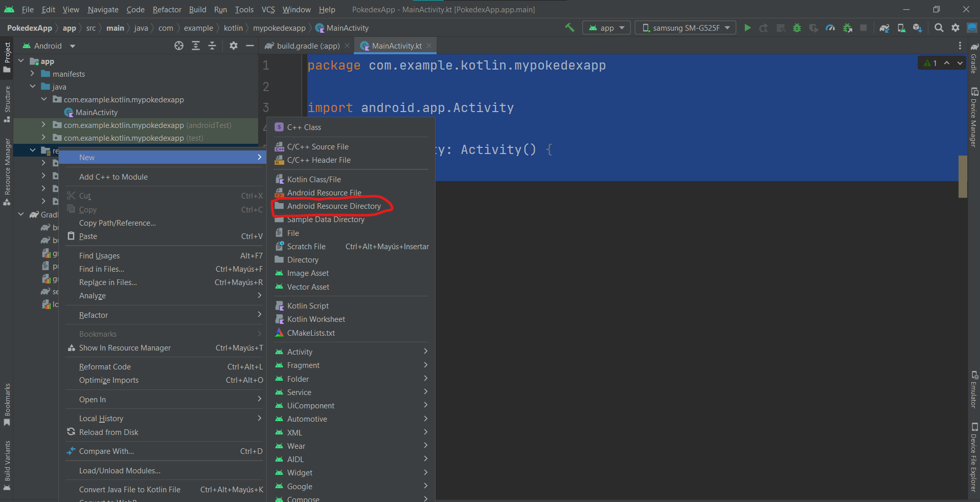
Task: Click Collapse All icon in Project panel
Action: point(212,46)
